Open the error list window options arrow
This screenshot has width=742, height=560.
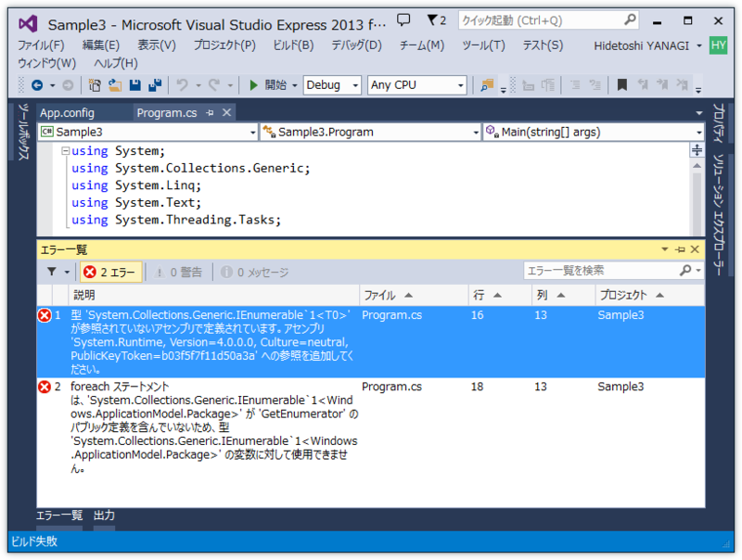(x=665, y=249)
